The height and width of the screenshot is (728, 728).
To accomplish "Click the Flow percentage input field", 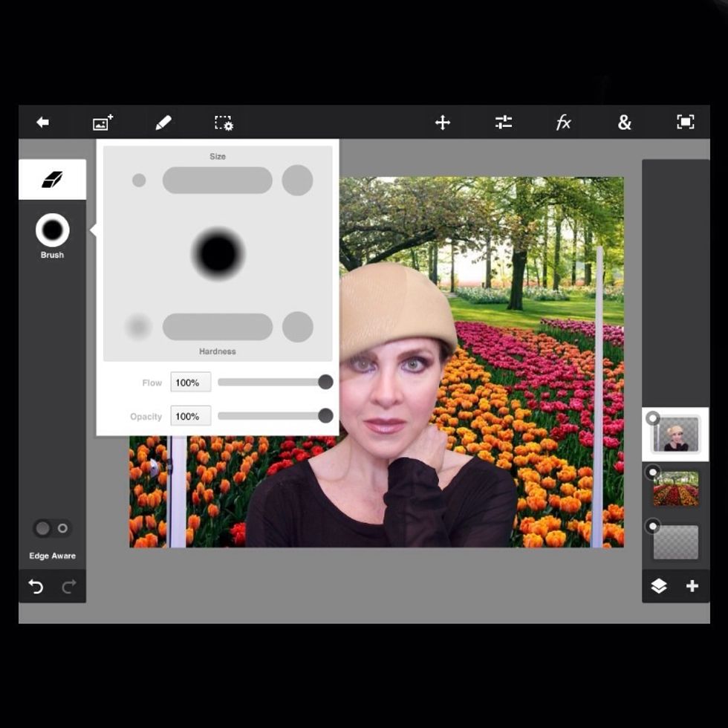I will click(x=190, y=383).
